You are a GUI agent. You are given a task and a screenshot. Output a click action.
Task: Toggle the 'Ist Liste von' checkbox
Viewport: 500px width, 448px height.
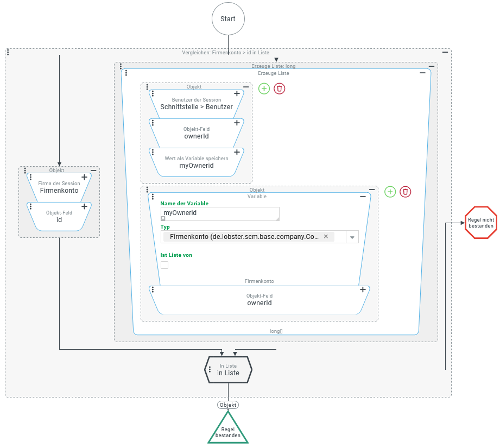tap(164, 265)
